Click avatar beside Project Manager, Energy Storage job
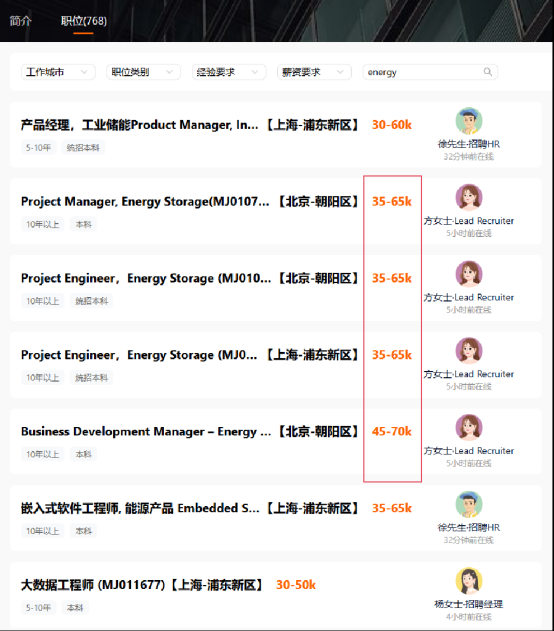Image resolution: width=554 pixels, height=631 pixels. click(x=469, y=198)
